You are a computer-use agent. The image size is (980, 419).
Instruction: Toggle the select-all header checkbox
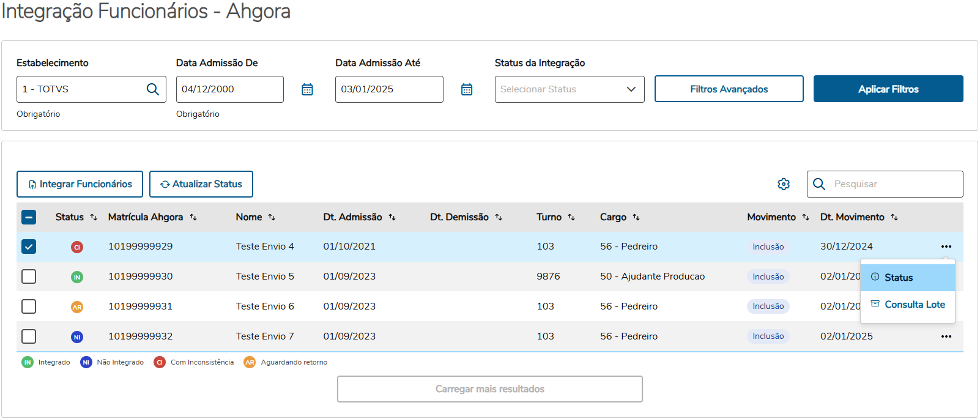[29, 217]
